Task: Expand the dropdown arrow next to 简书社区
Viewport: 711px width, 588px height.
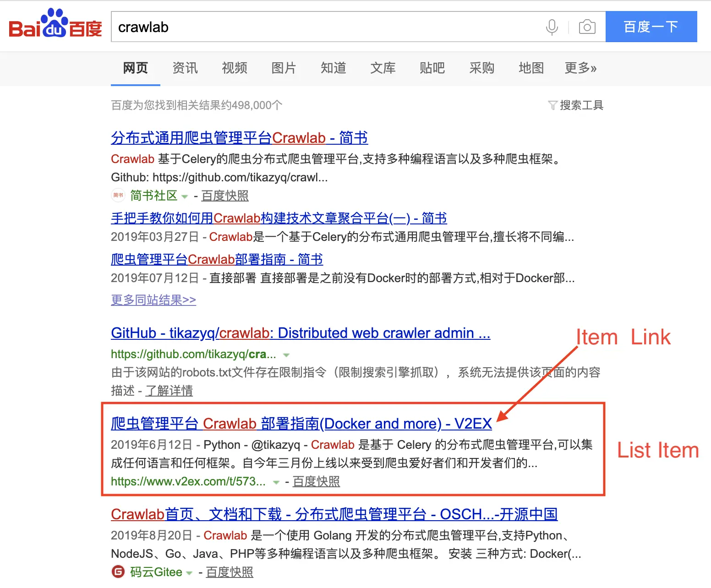Action: (185, 196)
